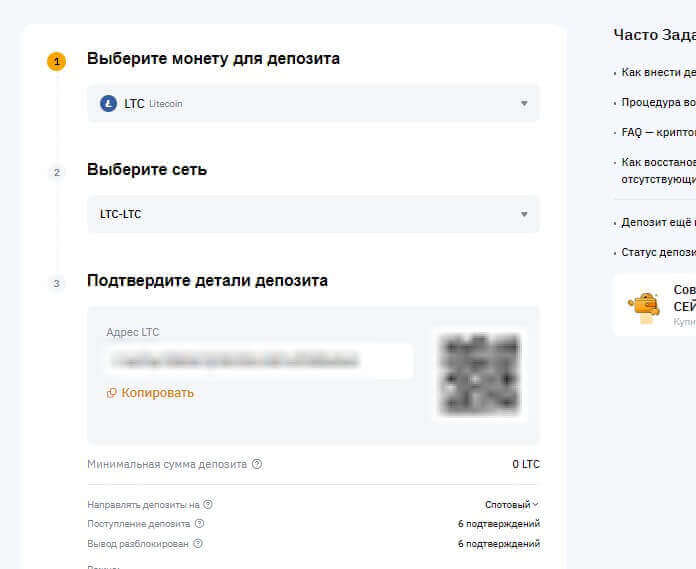The width and height of the screenshot is (696, 569).
Task: Click help icon beside Направлять депозиты на
Action: [208, 505]
